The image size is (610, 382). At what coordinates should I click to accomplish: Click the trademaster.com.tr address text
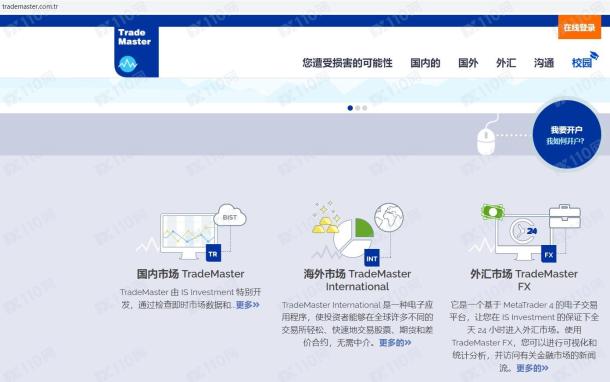[30, 7]
